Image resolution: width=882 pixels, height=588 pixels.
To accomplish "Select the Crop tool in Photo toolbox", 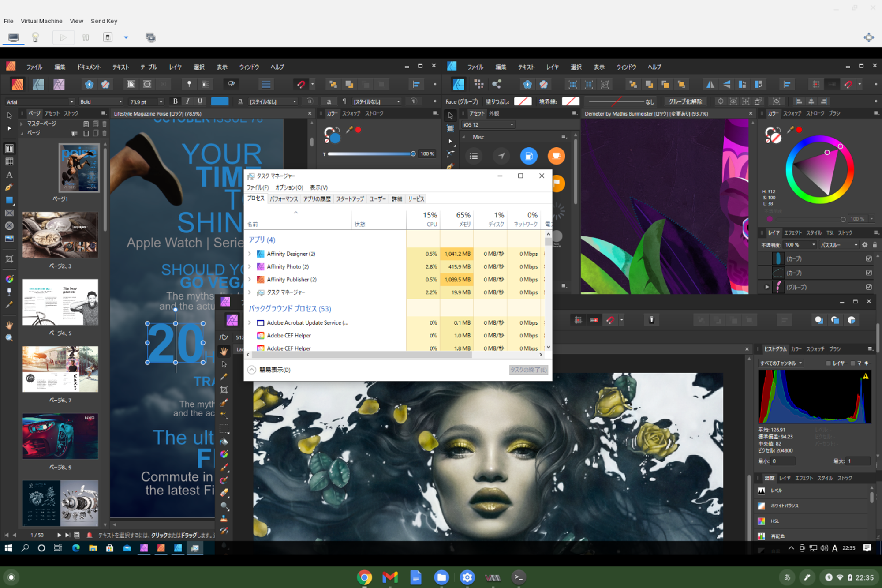I will (224, 390).
